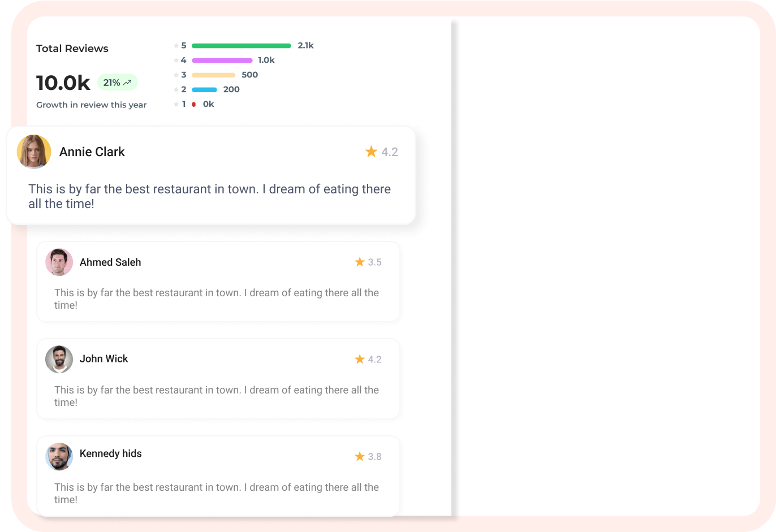Click the blue 2-star rating bar
The width and height of the screenshot is (776, 532).
[x=204, y=90]
